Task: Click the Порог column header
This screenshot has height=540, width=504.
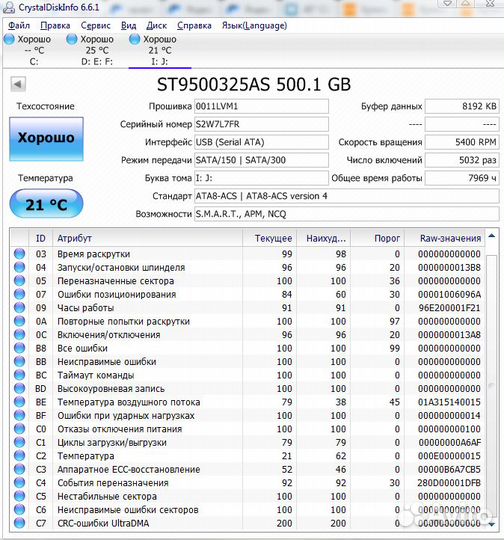Action: [378, 238]
